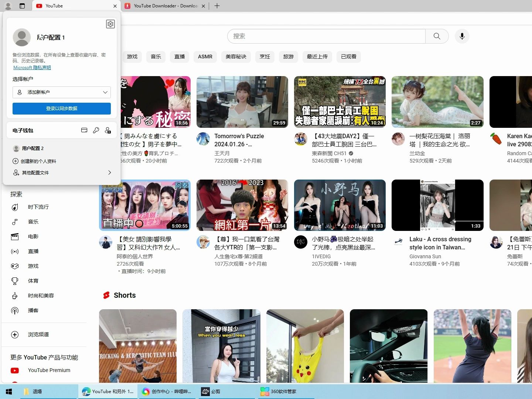Open Fashion & Beauty (时尚和美容) in sidebar
Screen dimensions: 532x399
pyautogui.click(x=41, y=296)
